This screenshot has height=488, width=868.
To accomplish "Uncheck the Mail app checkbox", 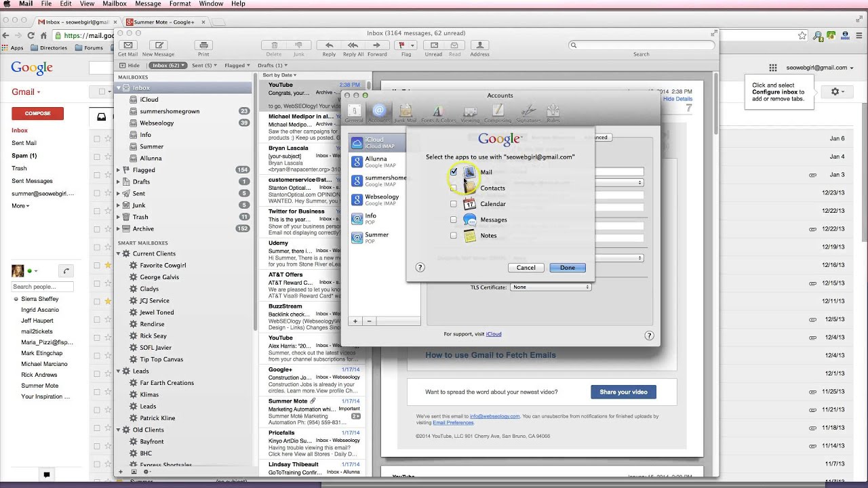I will point(454,172).
